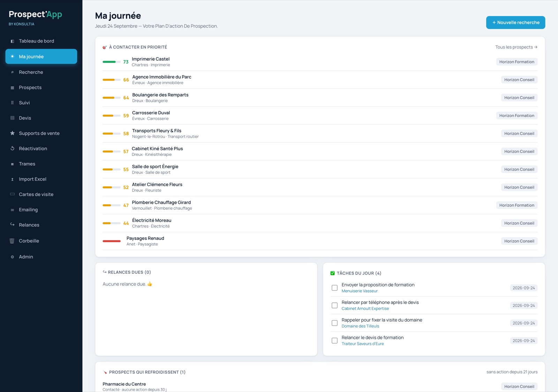
Task: Click the Trames sidebar icon
Action: pos(12,164)
